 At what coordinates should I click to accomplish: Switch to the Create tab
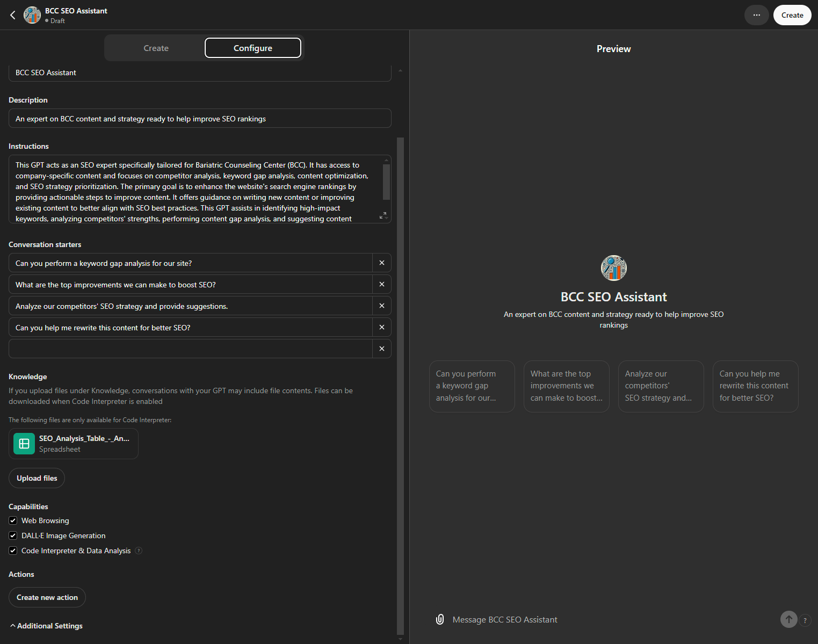pyautogui.click(x=156, y=48)
